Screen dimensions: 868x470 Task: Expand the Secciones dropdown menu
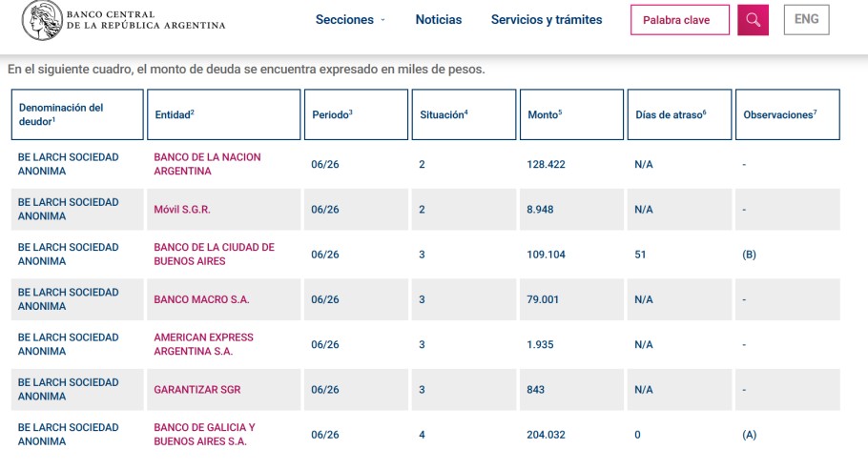pyautogui.click(x=350, y=19)
